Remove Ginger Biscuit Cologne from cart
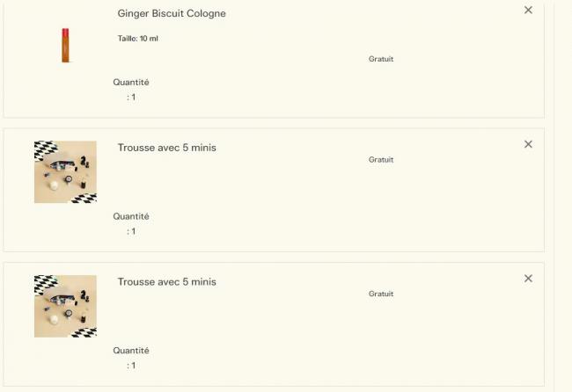Viewport: 572px width, 392px height. 528,11
